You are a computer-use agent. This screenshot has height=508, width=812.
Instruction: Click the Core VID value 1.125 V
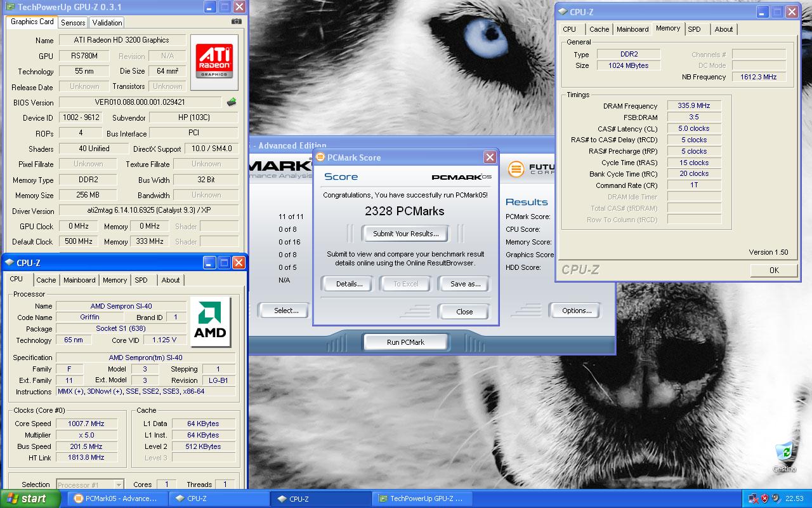point(165,340)
